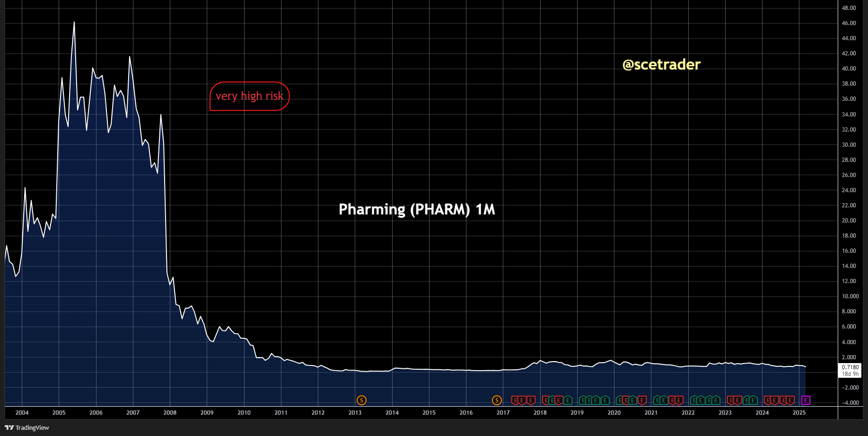Viewport: 868px width, 436px height.
Task: Click the 2016 label on the time axis
Action: coord(466,413)
